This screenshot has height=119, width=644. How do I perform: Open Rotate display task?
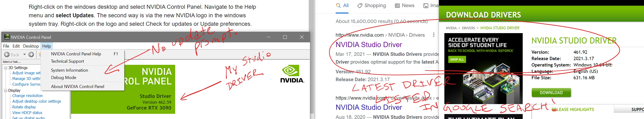click(24, 107)
